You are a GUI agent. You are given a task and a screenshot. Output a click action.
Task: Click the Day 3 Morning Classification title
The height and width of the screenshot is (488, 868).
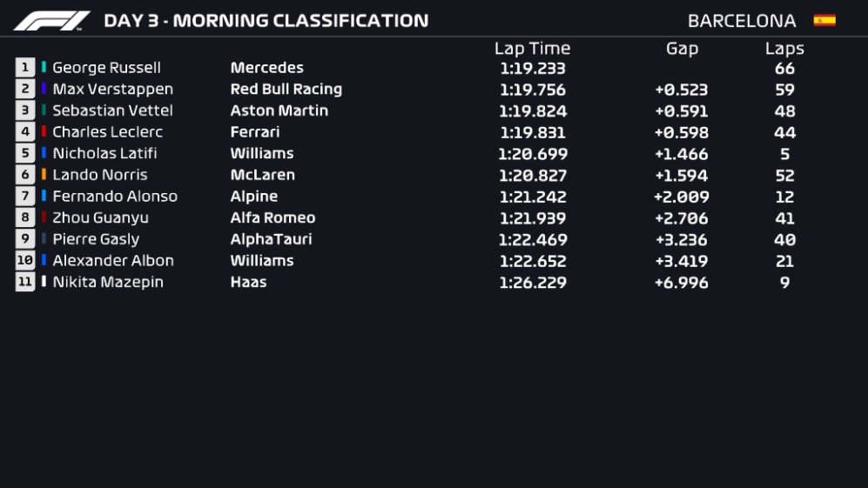click(x=266, y=21)
